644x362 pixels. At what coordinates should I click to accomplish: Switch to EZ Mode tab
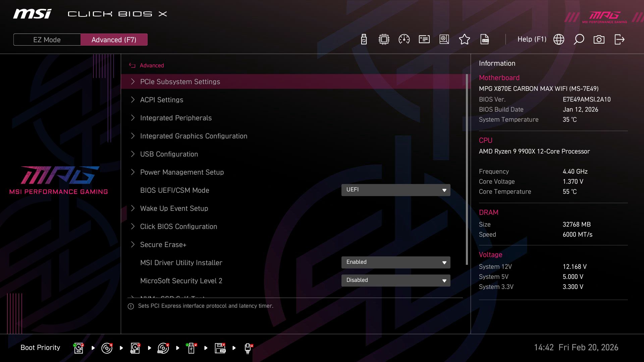47,39
